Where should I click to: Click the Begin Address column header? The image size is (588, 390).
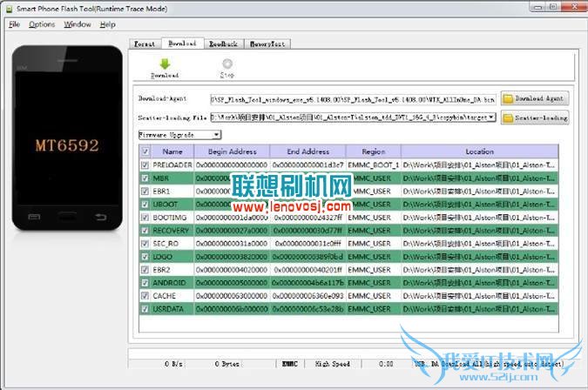(x=232, y=151)
